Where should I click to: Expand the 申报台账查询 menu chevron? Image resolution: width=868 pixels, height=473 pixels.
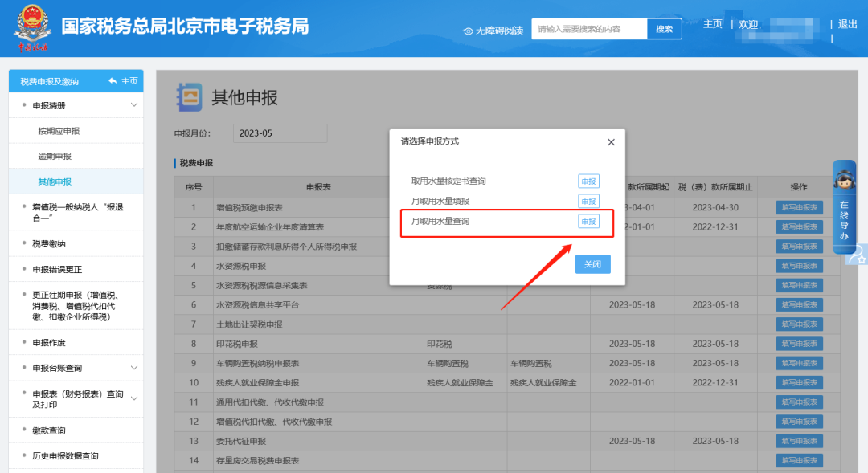[134, 368]
